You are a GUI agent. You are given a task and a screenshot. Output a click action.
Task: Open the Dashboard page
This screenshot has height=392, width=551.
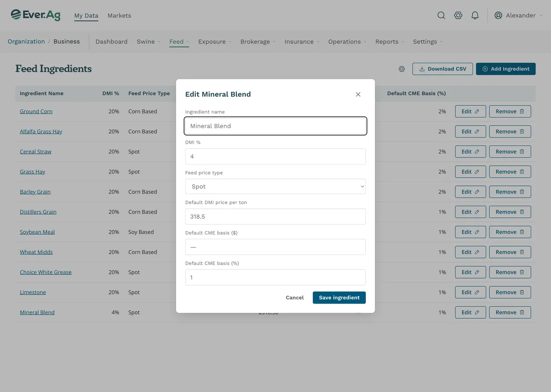(x=112, y=41)
